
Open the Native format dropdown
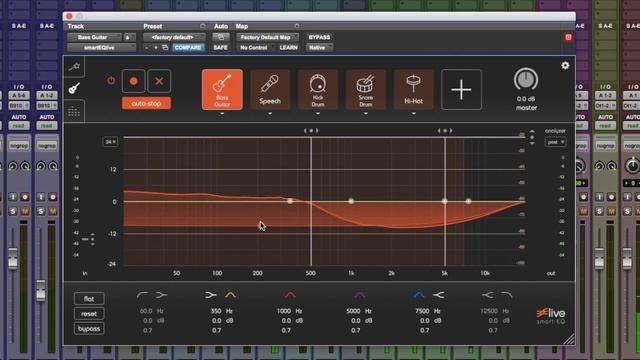(319, 48)
